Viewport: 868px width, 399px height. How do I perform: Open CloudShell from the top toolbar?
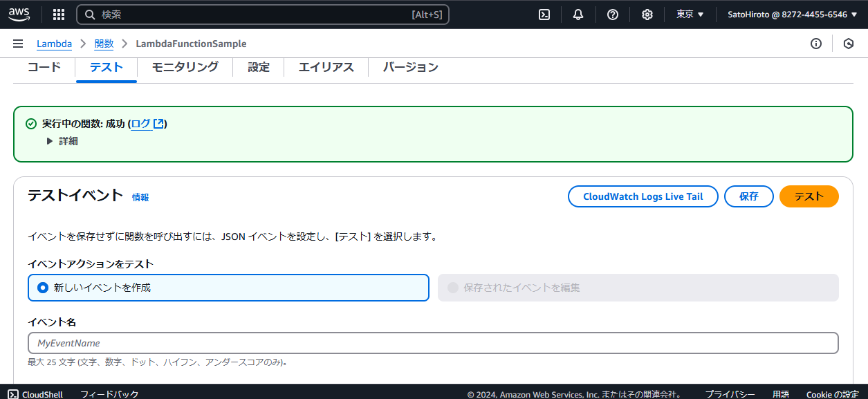[544, 13]
